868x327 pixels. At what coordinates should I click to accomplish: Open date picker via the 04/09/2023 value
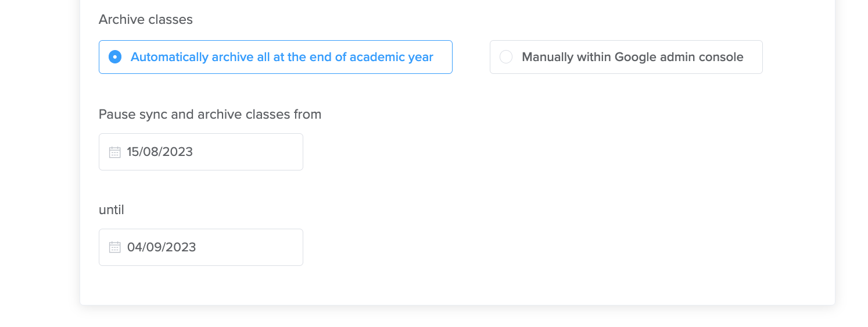pyautogui.click(x=162, y=247)
